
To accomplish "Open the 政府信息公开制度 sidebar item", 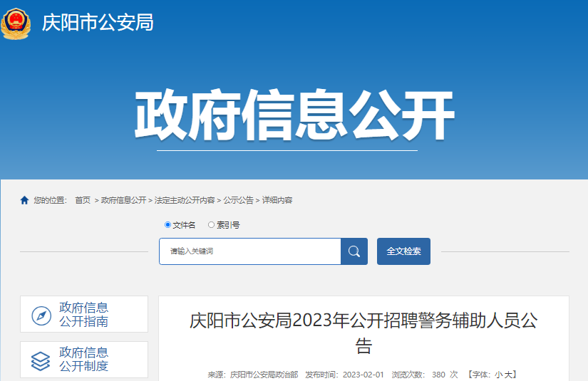I will pyautogui.click(x=84, y=360).
